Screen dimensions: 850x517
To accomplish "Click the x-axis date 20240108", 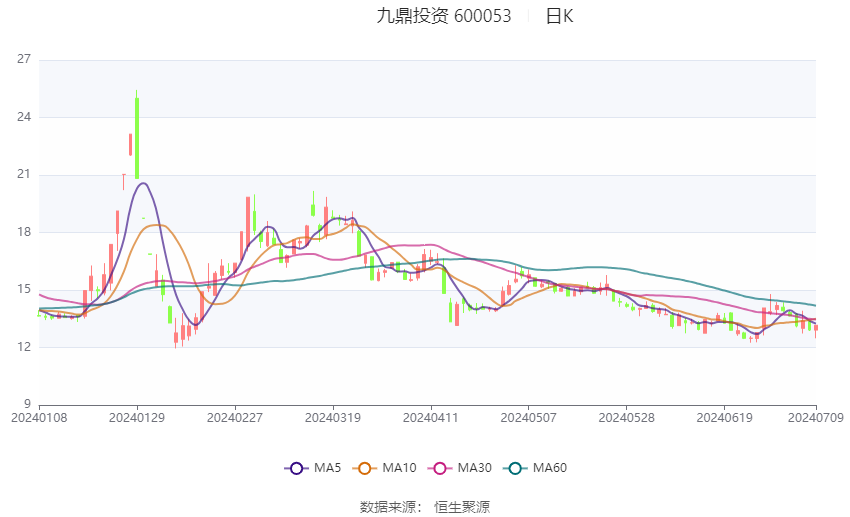I will point(39,418).
